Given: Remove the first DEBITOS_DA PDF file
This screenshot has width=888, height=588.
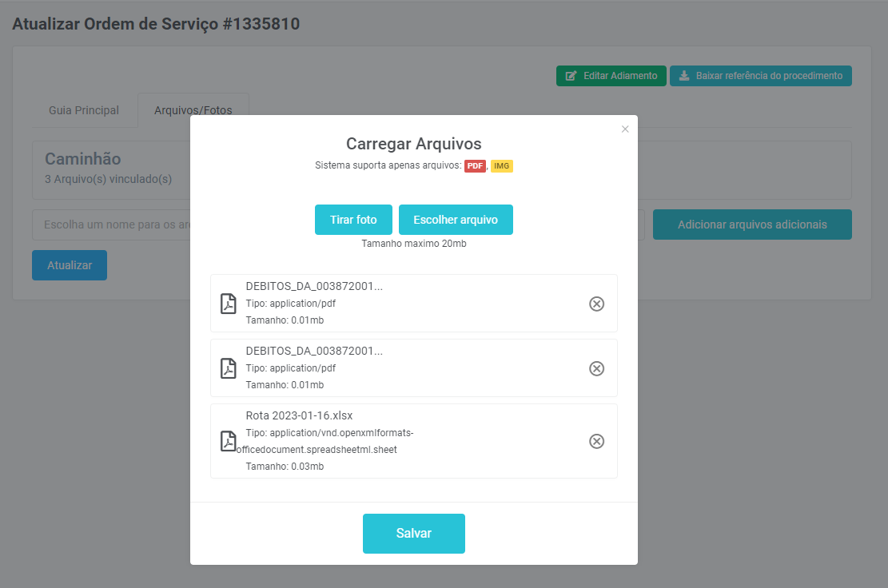Looking at the screenshot, I should click(596, 304).
